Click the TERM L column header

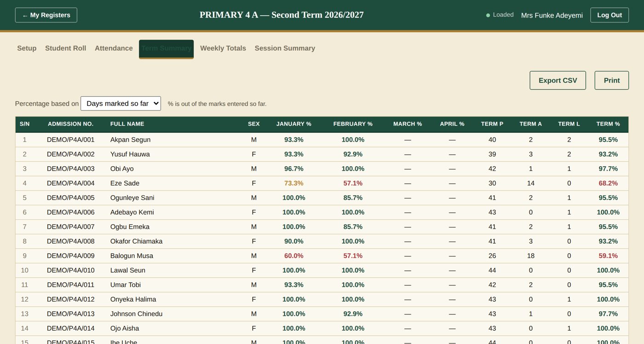[569, 124]
